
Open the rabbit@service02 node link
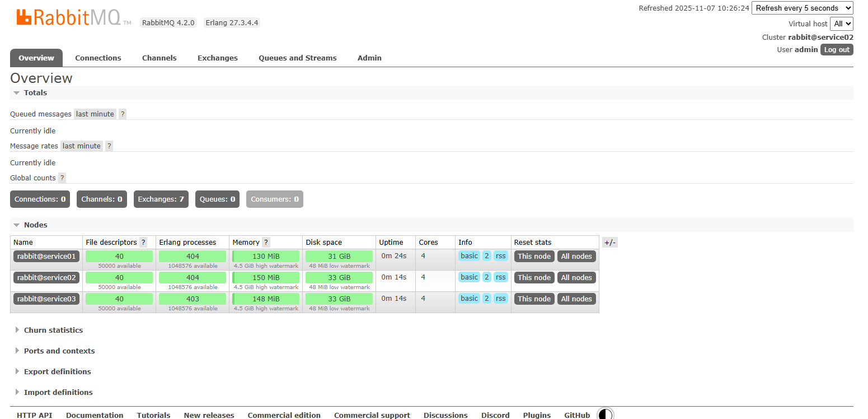[x=46, y=278]
